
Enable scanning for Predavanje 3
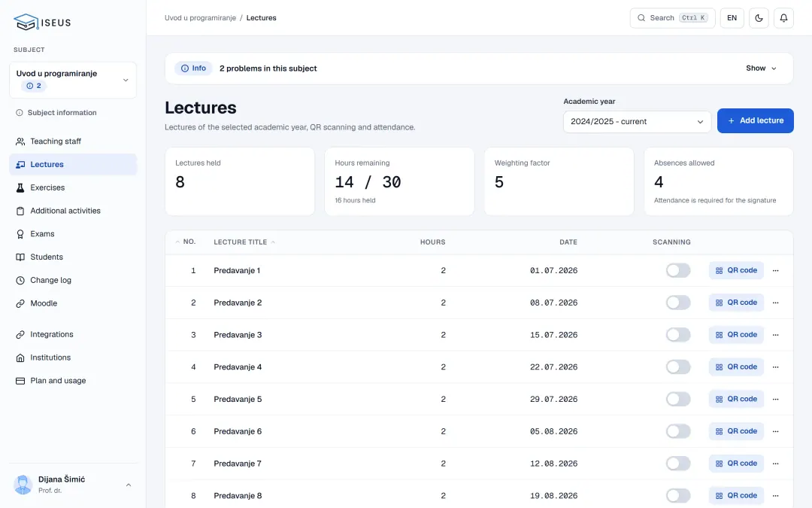678,335
